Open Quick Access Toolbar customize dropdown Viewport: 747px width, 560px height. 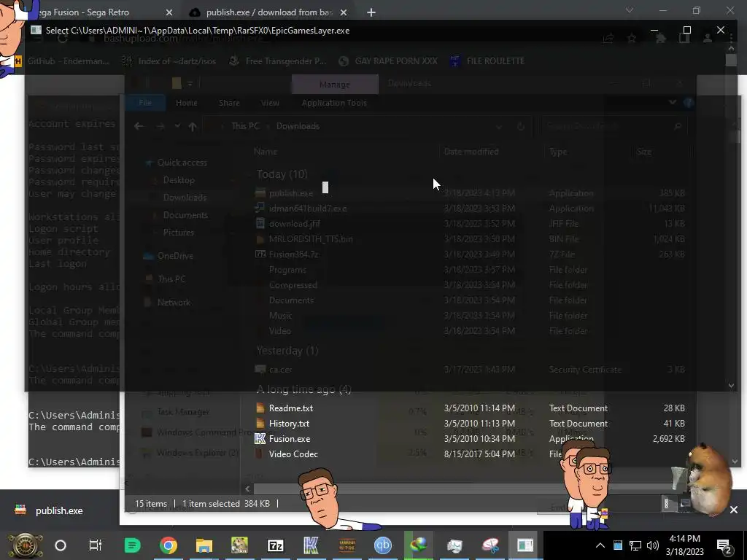click(x=190, y=83)
